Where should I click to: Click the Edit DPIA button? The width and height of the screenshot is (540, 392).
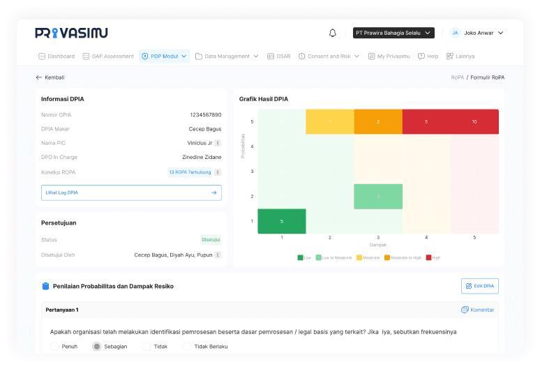click(480, 286)
